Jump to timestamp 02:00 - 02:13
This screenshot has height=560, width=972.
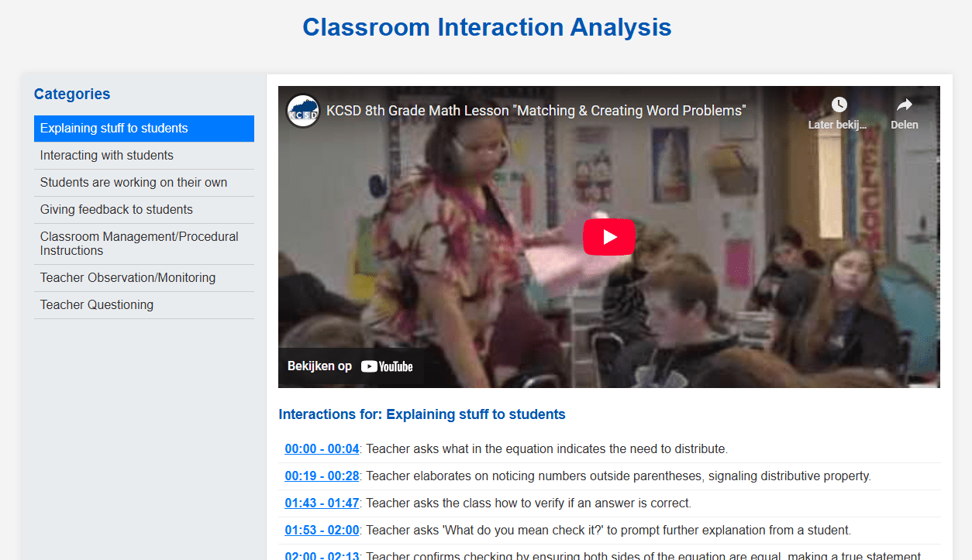pos(322,555)
